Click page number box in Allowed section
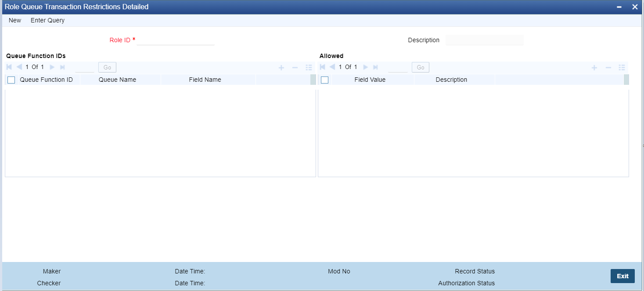The image size is (644, 291). tap(398, 67)
